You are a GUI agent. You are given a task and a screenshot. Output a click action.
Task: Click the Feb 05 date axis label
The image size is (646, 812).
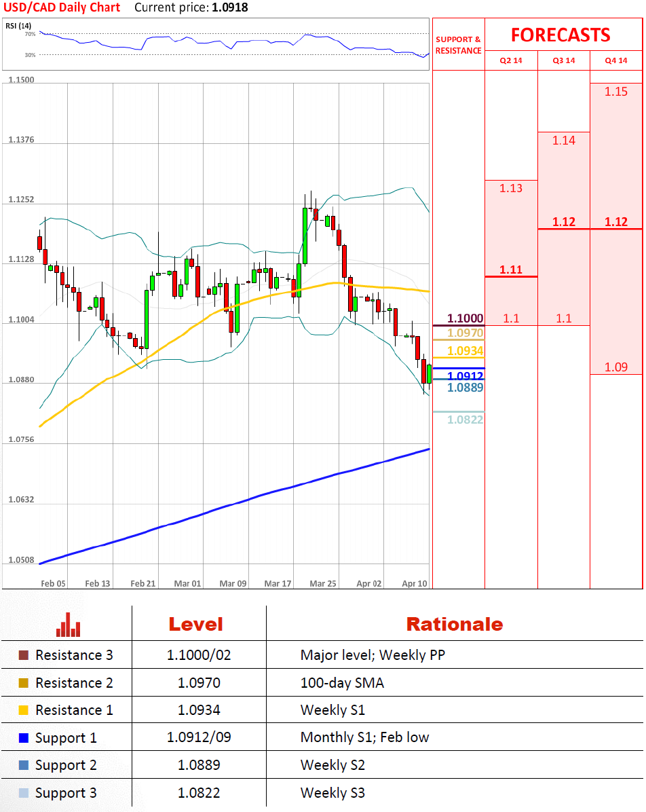(x=54, y=583)
